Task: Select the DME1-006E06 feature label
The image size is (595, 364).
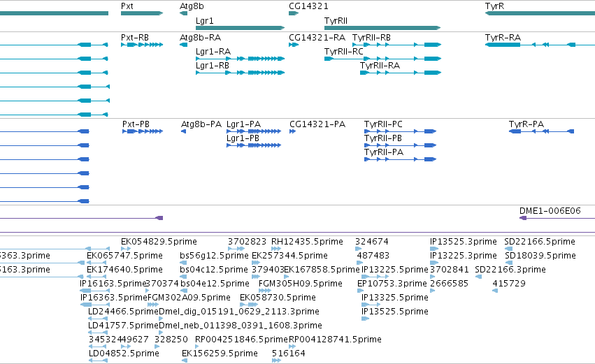Action: coord(550,211)
